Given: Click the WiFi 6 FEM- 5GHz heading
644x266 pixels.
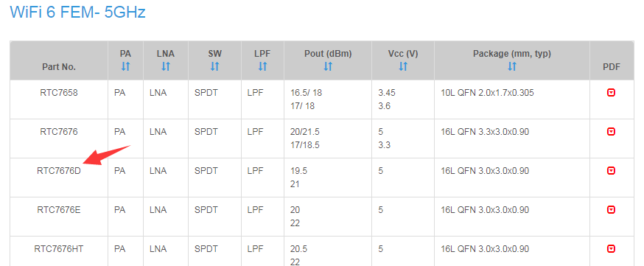Looking at the screenshot, I should (x=77, y=12).
